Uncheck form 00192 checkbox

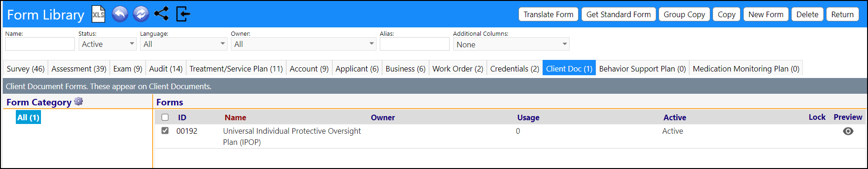point(165,130)
